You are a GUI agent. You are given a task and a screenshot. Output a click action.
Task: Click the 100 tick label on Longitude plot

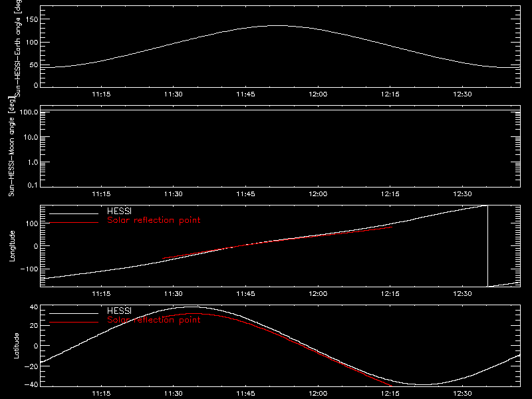point(32,223)
